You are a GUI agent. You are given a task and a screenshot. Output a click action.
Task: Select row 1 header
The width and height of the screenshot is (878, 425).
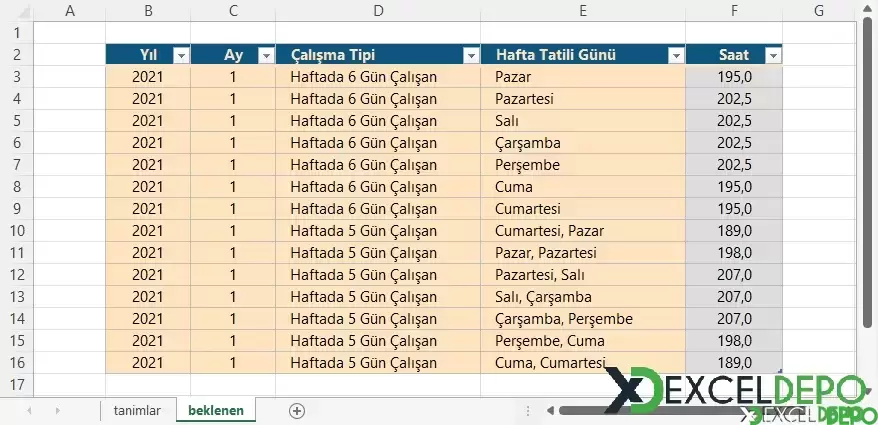(x=17, y=32)
